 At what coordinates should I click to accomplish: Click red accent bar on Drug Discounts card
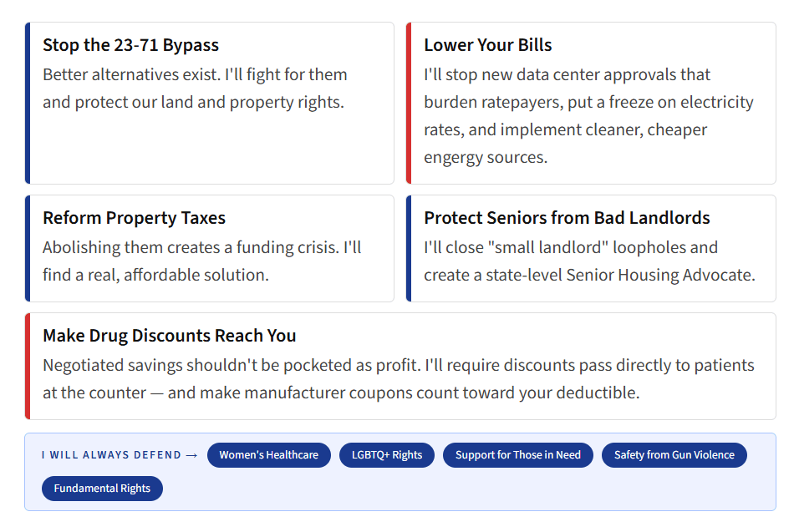[28, 366]
